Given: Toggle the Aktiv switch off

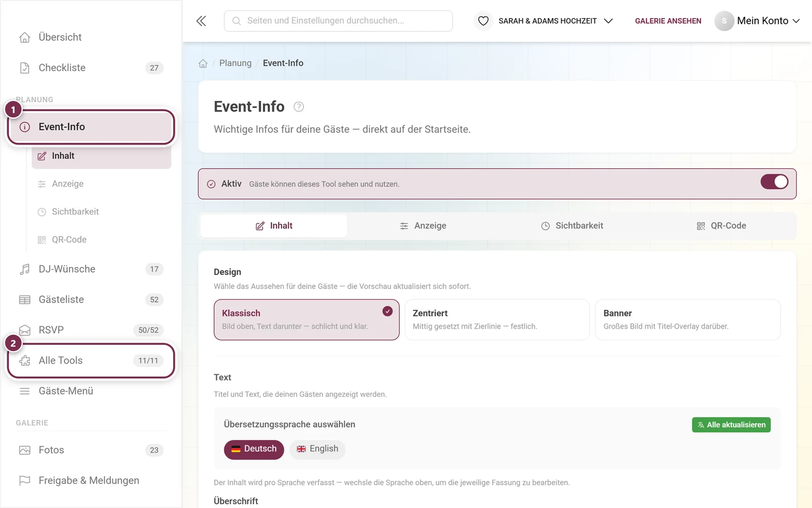Looking at the screenshot, I should [x=774, y=182].
